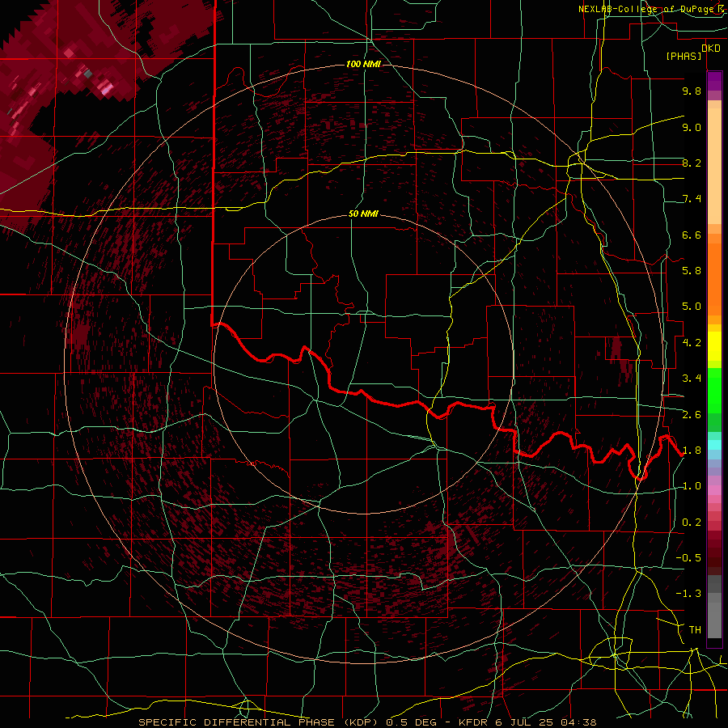The width and height of the screenshot is (728, 728).
Task: Click the 50 NMI range ring label
Action: click(363, 214)
